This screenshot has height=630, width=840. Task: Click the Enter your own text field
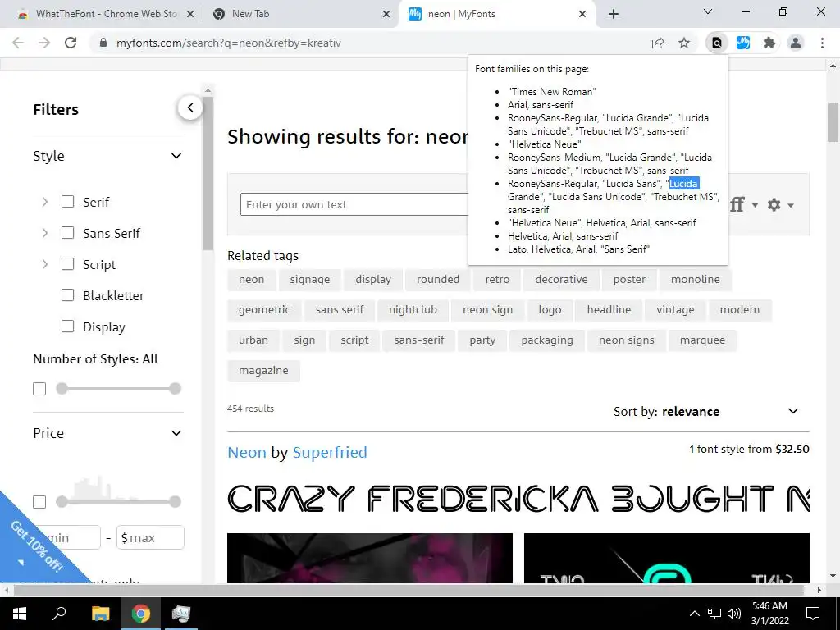coord(354,204)
